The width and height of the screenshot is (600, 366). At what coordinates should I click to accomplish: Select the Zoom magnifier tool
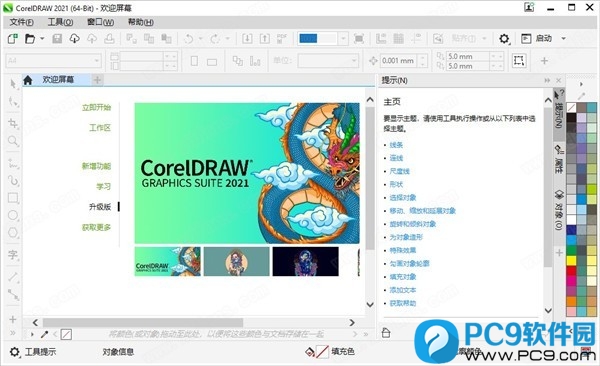(x=13, y=141)
